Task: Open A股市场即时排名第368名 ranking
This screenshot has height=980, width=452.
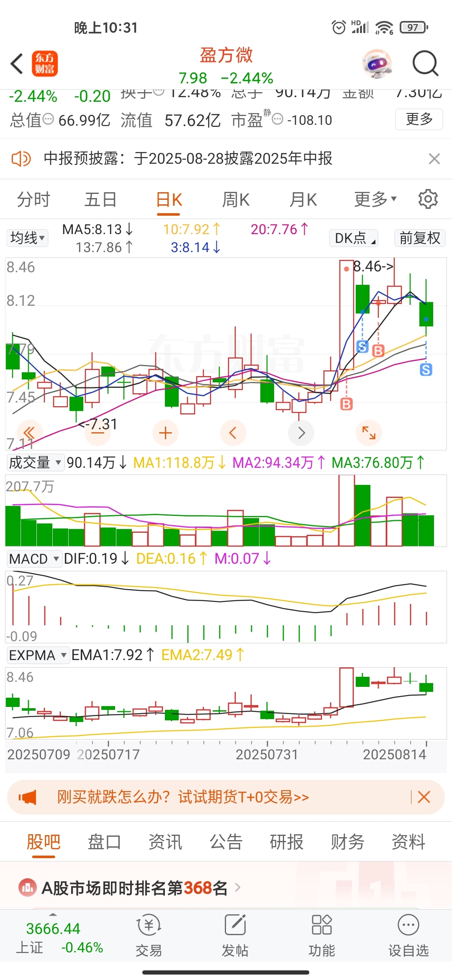Action: [x=134, y=887]
